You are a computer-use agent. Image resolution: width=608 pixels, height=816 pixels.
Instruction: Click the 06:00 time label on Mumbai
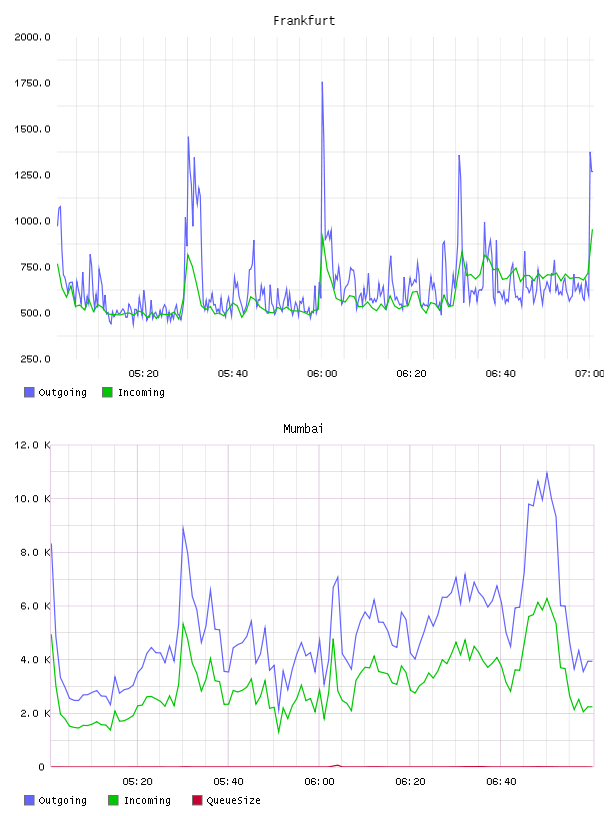coord(319,782)
